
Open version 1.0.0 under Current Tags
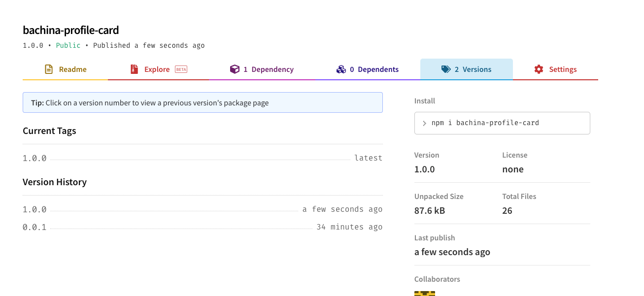(x=34, y=158)
